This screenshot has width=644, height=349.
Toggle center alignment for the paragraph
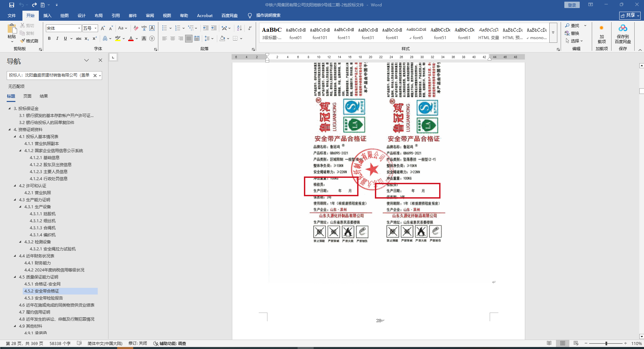point(173,39)
